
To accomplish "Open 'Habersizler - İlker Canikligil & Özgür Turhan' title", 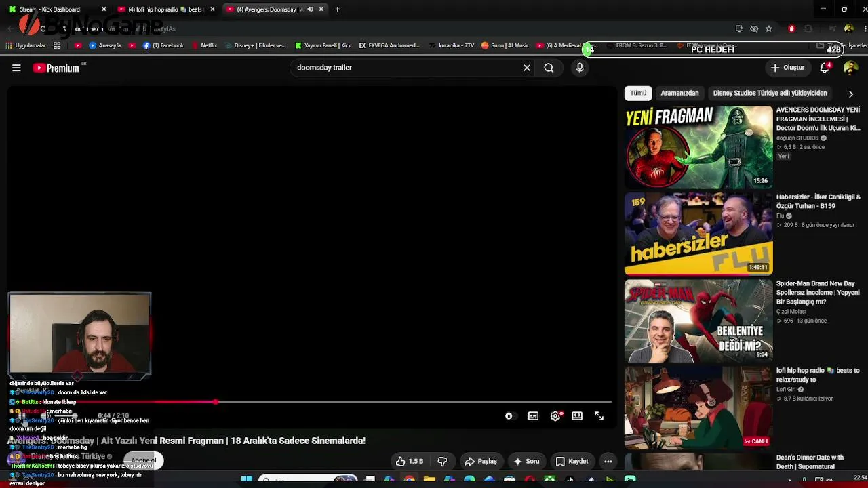I will [x=818, y=201].
